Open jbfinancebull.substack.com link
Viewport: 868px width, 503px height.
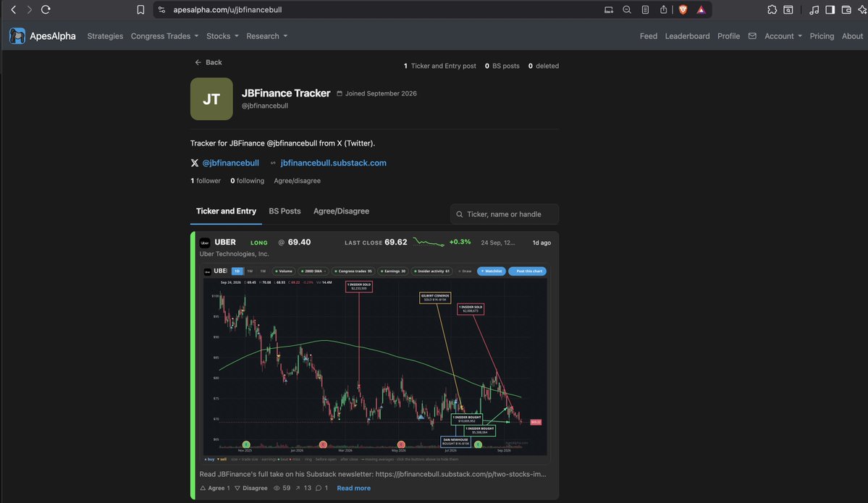pos(333,163)
